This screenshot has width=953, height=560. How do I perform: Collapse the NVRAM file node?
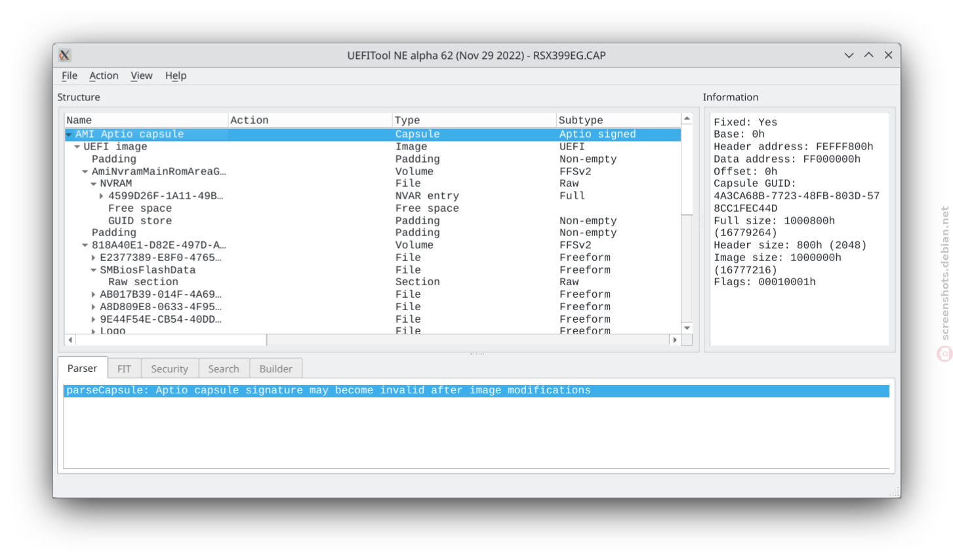click(94, 184)
